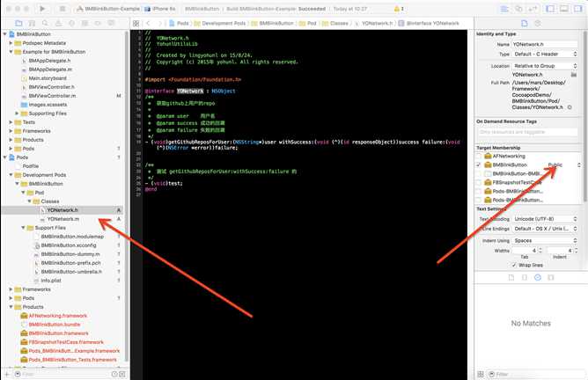The width and height of the screenshot is (588, 380).
Task: Enable BMBlinkButton-BMBl... target membership
Action: [479, 173]
